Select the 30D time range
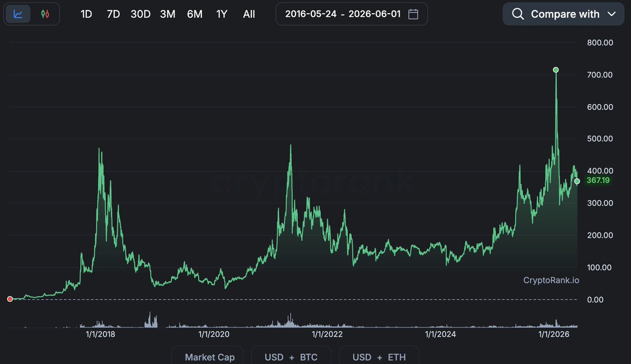 point(140,14)
